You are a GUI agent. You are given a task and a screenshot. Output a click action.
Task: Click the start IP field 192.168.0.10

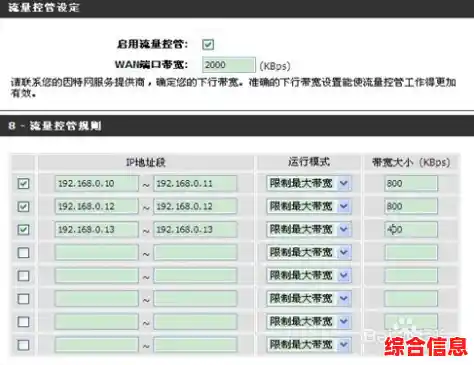(x=97, y=183)
